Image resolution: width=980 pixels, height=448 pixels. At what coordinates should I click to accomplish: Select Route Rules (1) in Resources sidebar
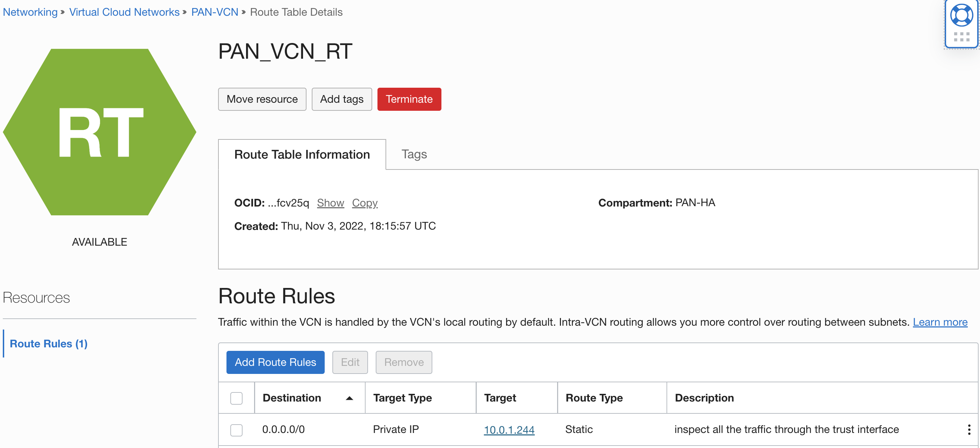(x=48, y=344)
